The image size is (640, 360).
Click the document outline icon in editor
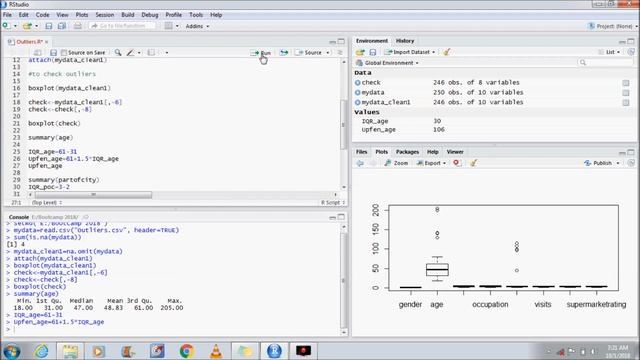[x=340, y=53]
